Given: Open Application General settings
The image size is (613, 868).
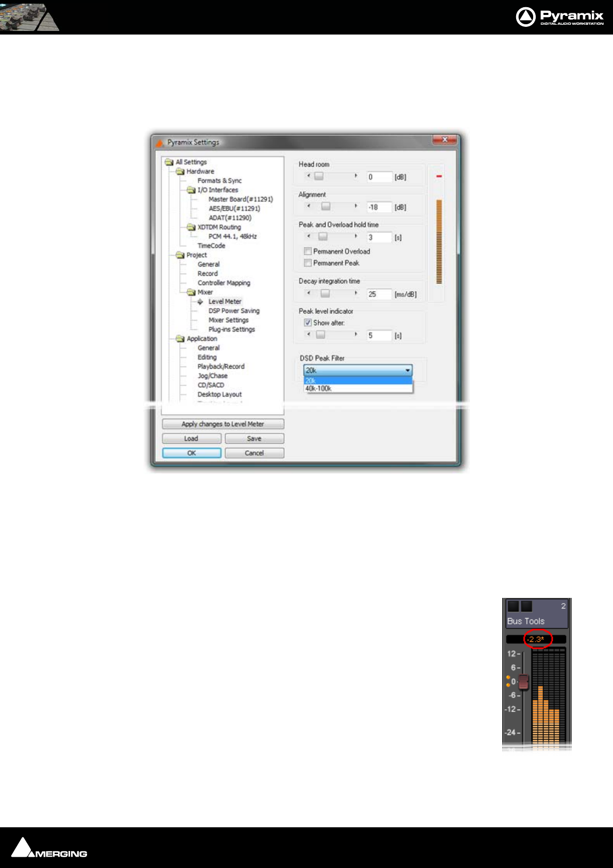Looking at the screenshot, I should pos(209,347).
